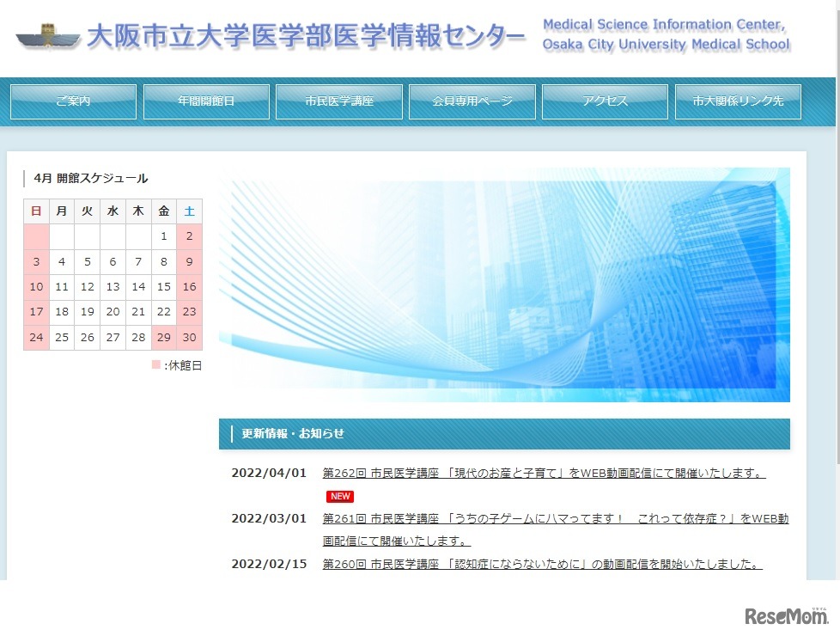Viewport: 840px width, 636px height.
Task: Click the red NEW badge under the April 1 notice
Action: point(339,496)
